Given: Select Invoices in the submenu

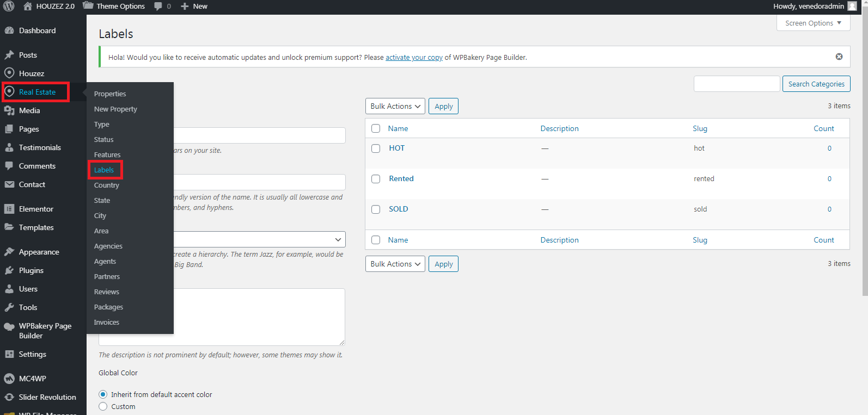Looking at the screenshot, I should tap(107, 322).
